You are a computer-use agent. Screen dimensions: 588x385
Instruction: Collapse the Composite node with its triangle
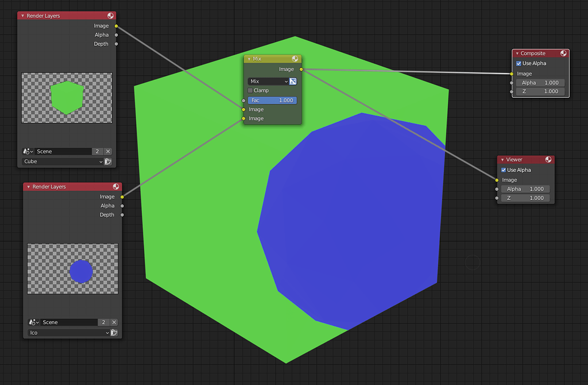[x=517, y=53]
